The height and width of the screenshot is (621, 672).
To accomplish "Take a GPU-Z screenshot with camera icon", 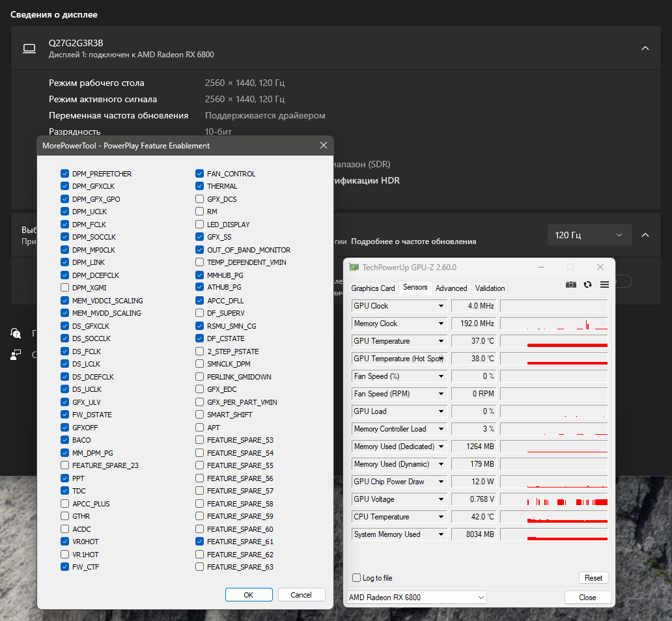I will [x=571, y=284].
